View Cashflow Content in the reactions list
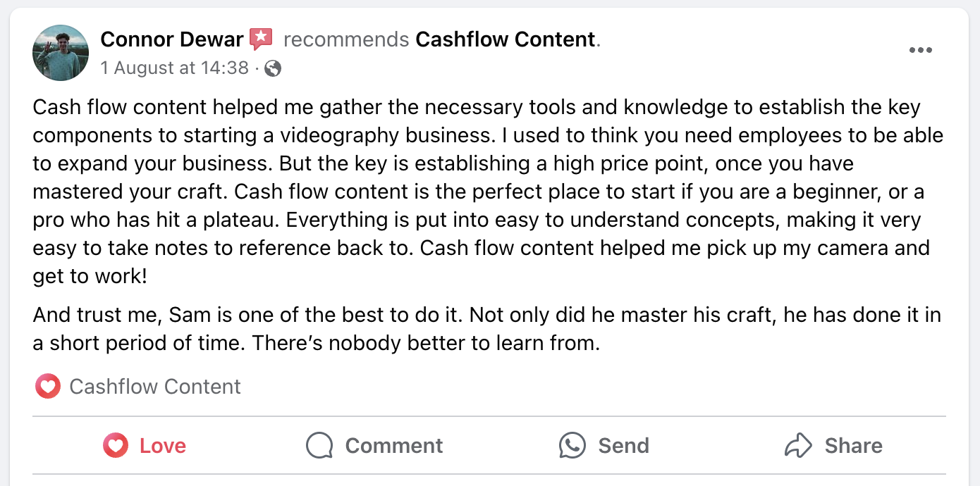Image resolution: width=980 pixels, height=486 pixels. [x=155, y=387]
